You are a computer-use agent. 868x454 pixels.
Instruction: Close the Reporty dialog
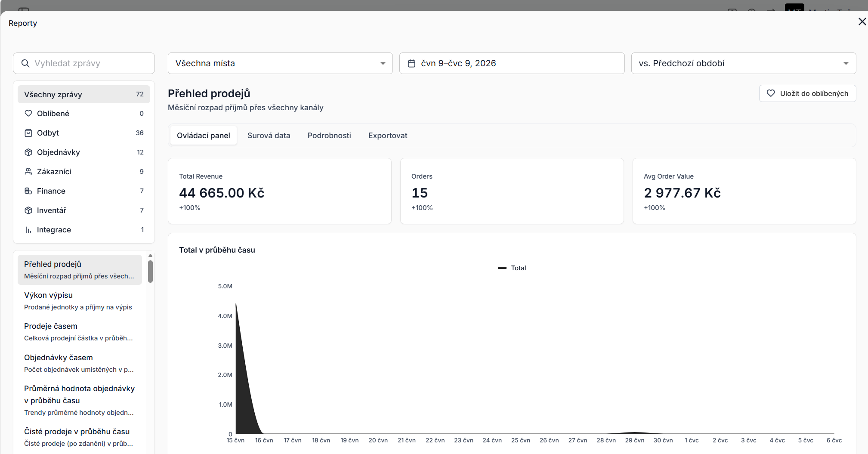(x=862, y=22)
